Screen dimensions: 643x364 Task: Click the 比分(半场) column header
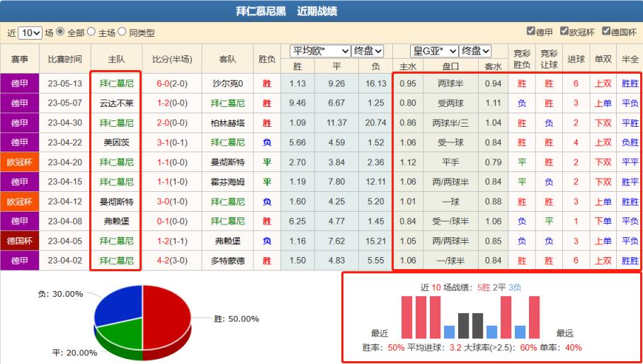[x=172, y=59]
